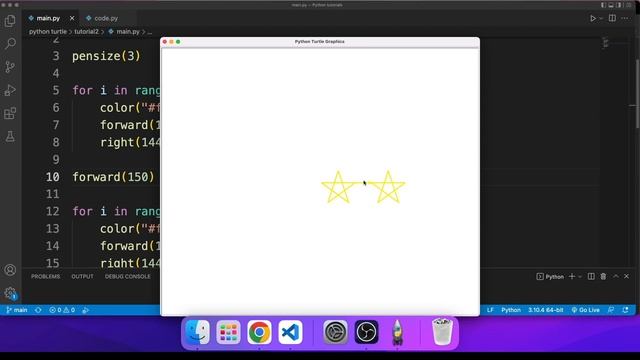Open the Run and Debug view
This screenshot has width=640, height=360.
(10, 90)
